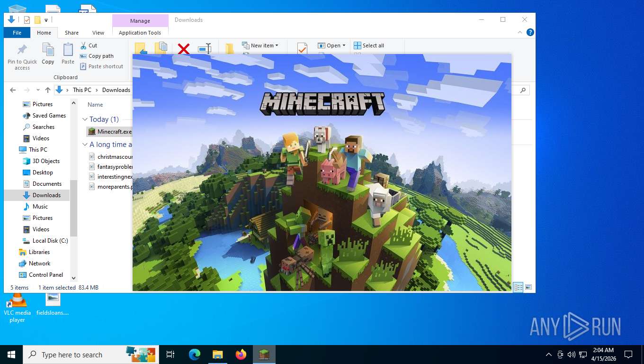Click Minecraft taskbar icon
Screen dimensions: 644x364
point(264,355)
